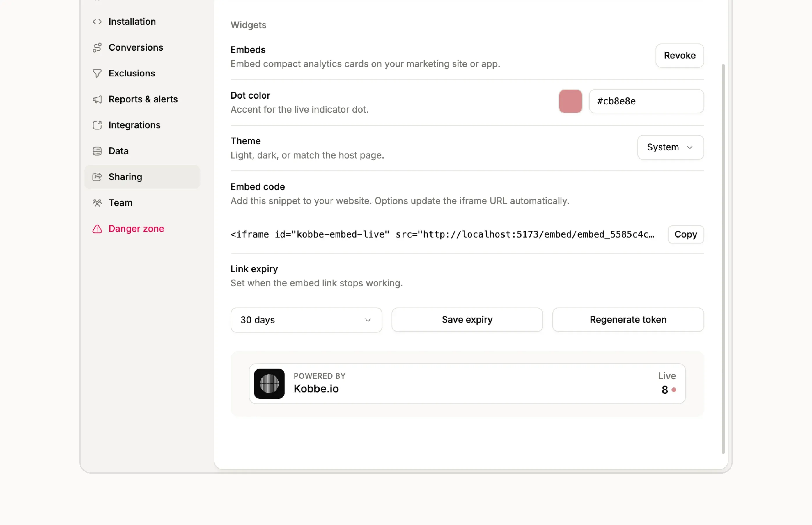Click Save expiry button

coord(467,320)
